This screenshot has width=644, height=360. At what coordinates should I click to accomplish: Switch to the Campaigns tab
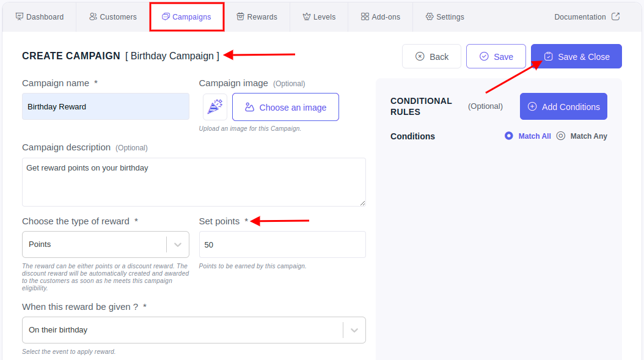(186, 17)
